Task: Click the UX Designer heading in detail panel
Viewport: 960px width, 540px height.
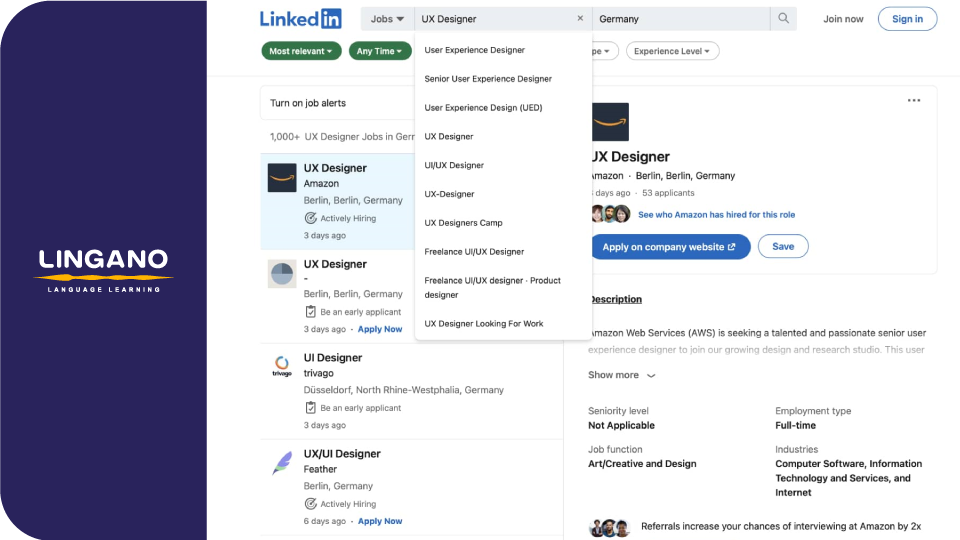Action: click(630, 157)
